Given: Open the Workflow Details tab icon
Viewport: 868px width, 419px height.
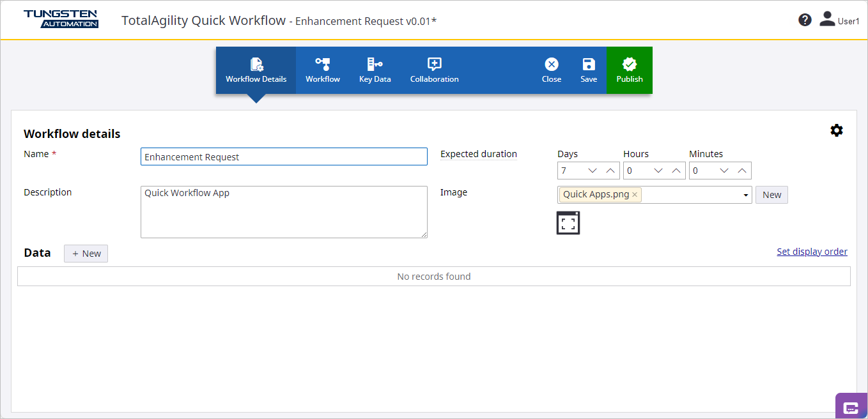Looking at the screenshot, I should (256, 63).
